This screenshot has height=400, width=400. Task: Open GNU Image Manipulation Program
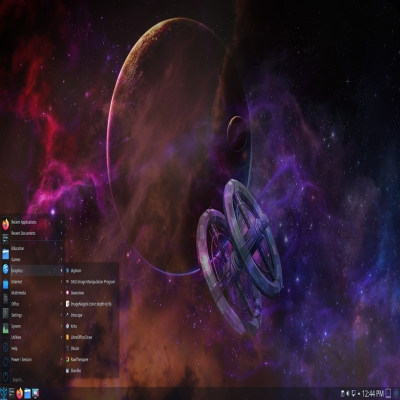pos(92,282)
